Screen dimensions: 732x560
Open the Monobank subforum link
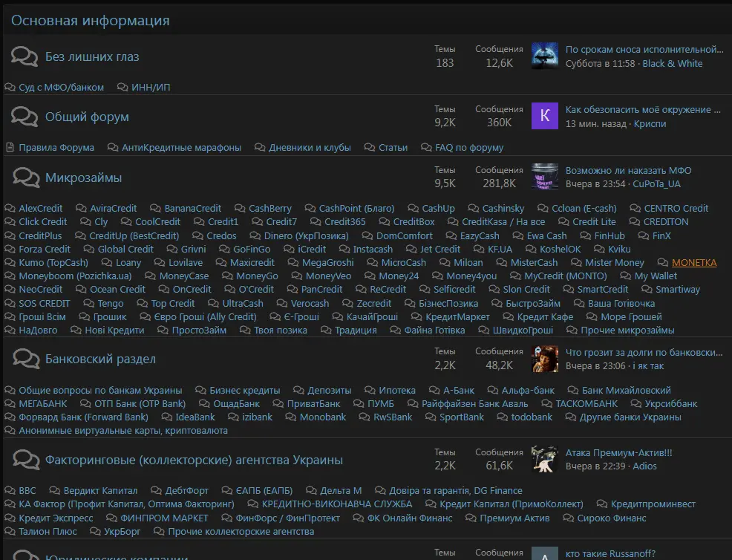pyautogui.click(x=322, y=417)
